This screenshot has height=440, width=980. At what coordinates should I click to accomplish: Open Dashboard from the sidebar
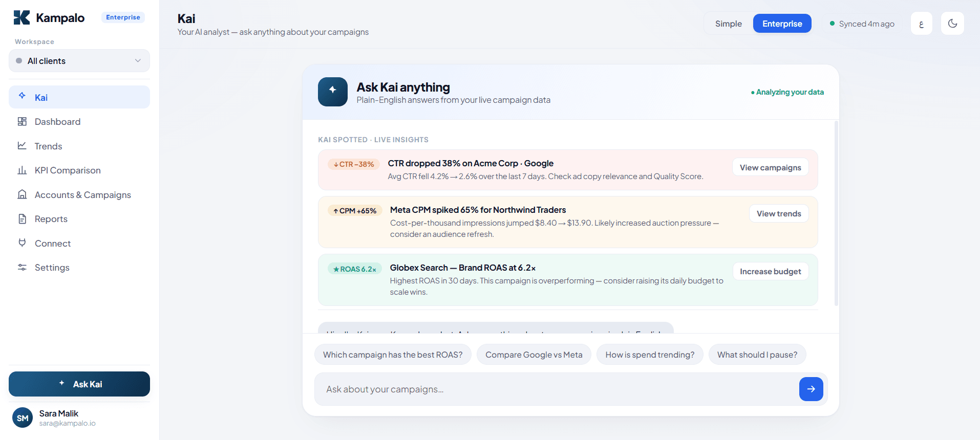pyautogui.click(x=79, y=121)
